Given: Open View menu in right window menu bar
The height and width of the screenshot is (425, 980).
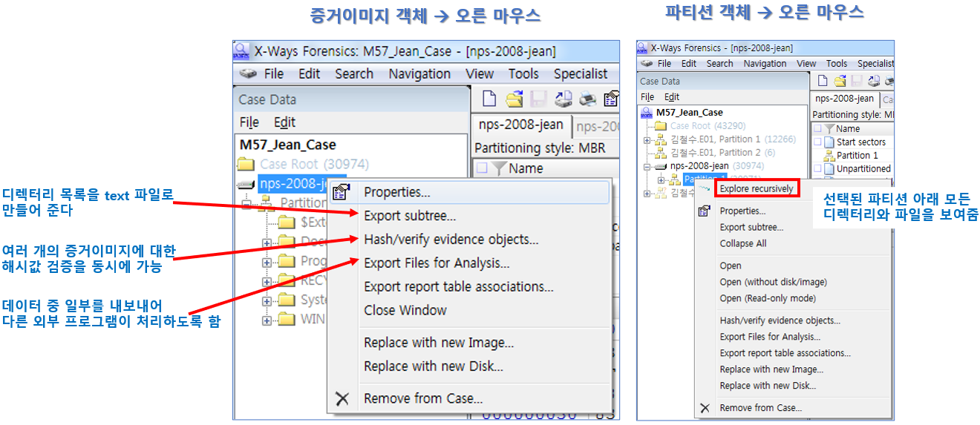Looking at the screenshot, I should point(806,64).
